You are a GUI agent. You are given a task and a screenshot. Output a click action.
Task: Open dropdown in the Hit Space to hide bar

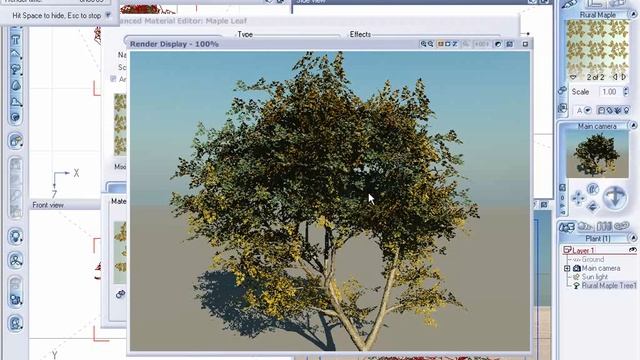tap(108, 15)
